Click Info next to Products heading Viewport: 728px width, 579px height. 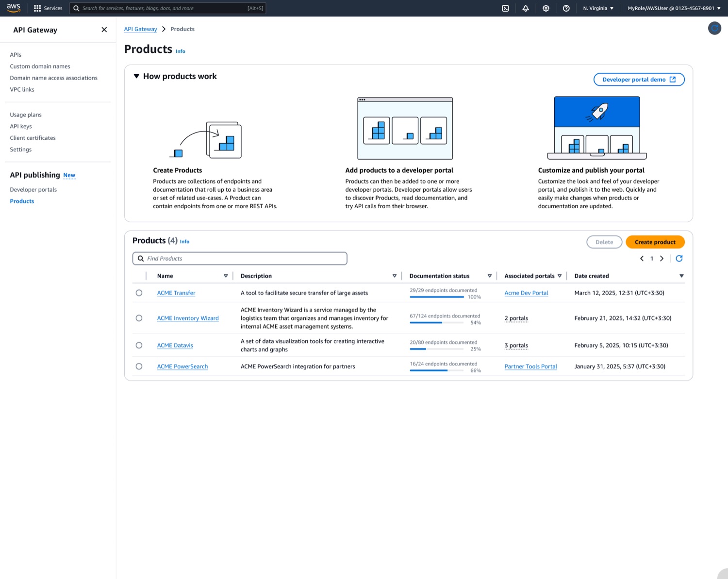click(x=180, y=51)
